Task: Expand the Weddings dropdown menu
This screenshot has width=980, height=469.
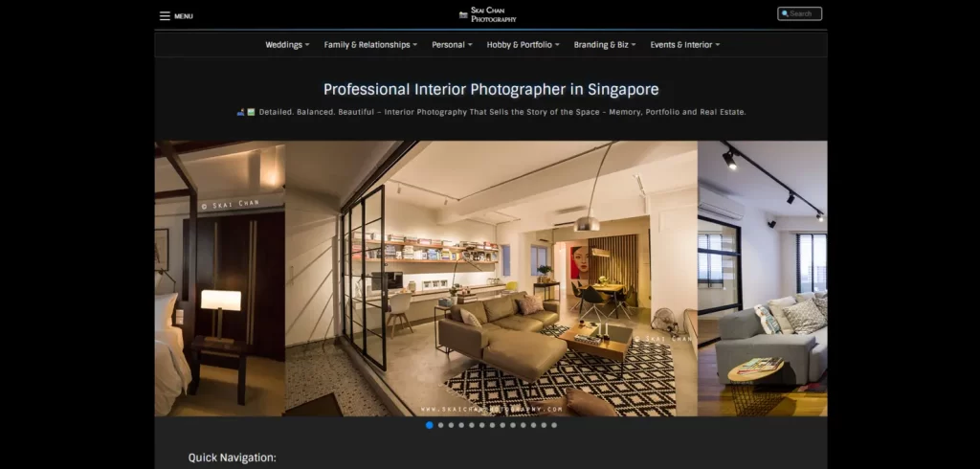Action: tap(287, 45)
